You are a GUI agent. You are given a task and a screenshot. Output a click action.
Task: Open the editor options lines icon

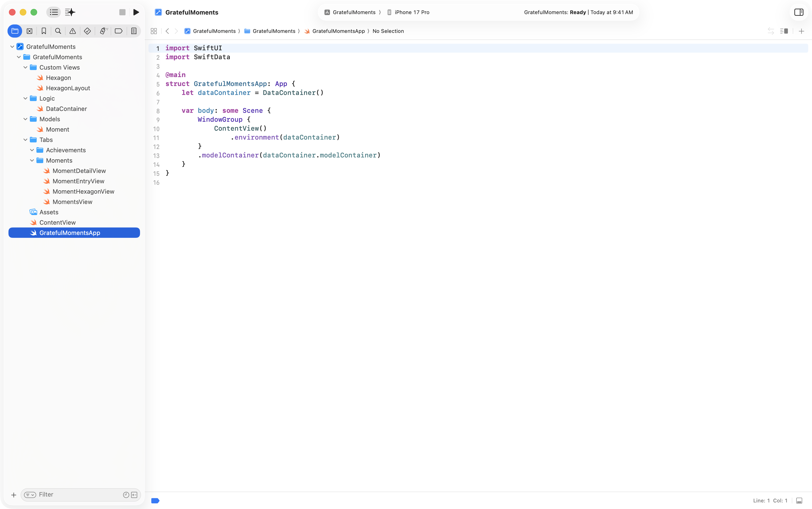point(784,31)
